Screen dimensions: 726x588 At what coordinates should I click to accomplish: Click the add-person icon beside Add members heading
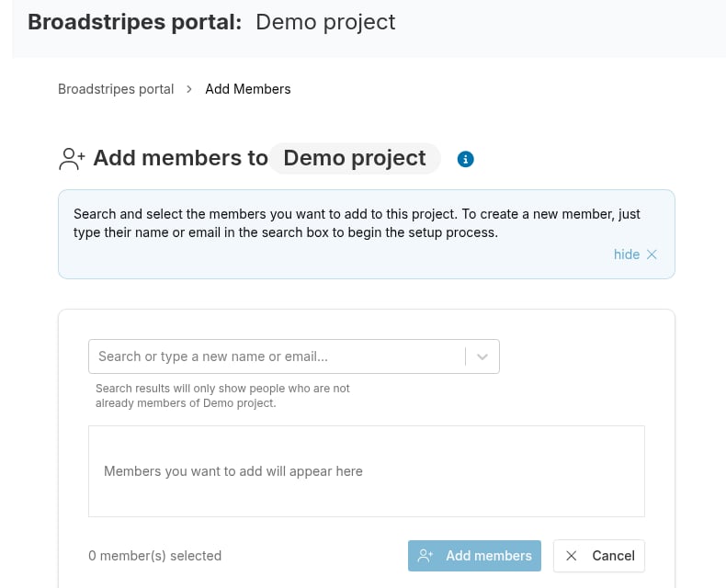click(x=72, y=159)
